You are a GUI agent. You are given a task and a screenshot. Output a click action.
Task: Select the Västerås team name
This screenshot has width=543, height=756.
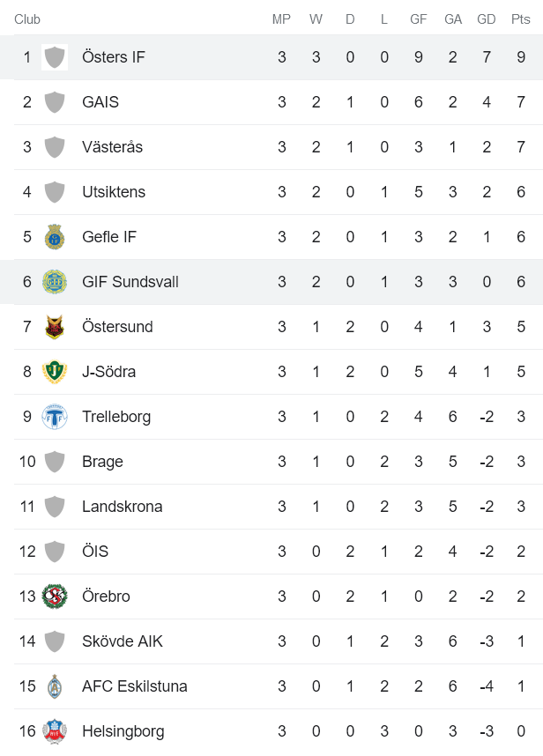[x=115, y=146]
